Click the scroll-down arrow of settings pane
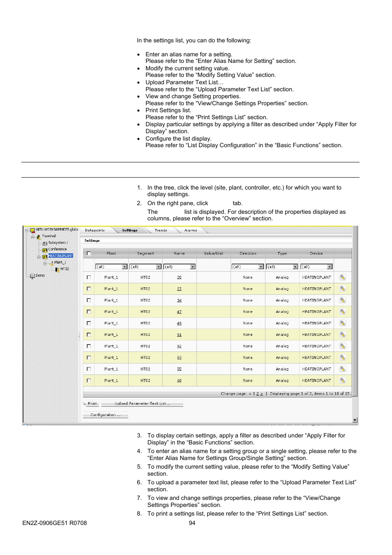This screenshot has width=392, height=555. [355, 420]
